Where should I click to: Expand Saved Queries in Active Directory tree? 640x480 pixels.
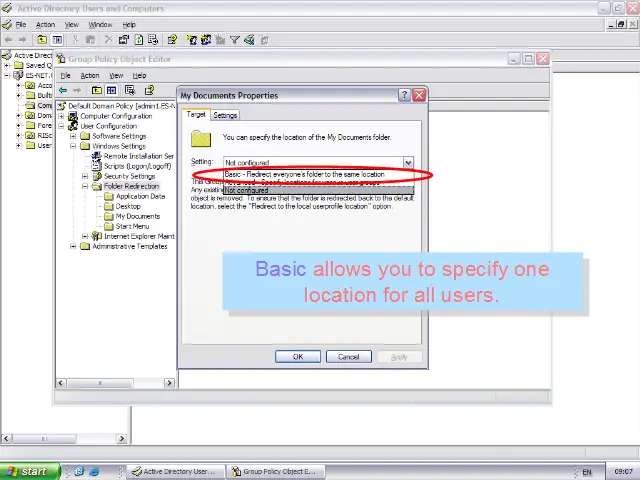[x=7, y=65]
